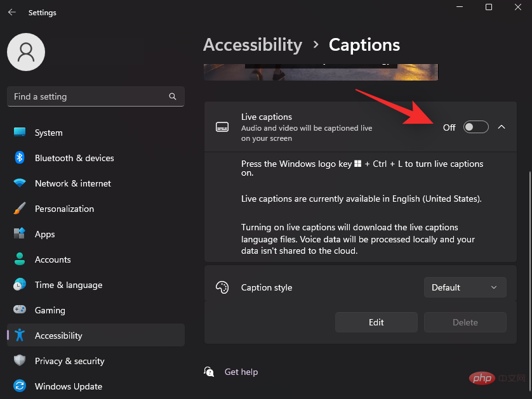Click the Edit caption style button
This screenshot has height=399, width=532.
tap(376, 322)
